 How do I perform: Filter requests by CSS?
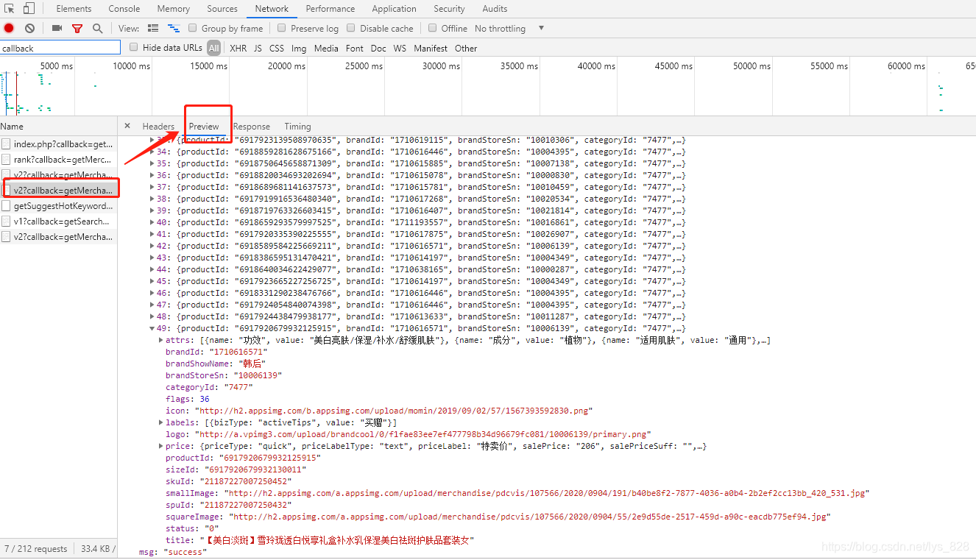tap(277, 48)
